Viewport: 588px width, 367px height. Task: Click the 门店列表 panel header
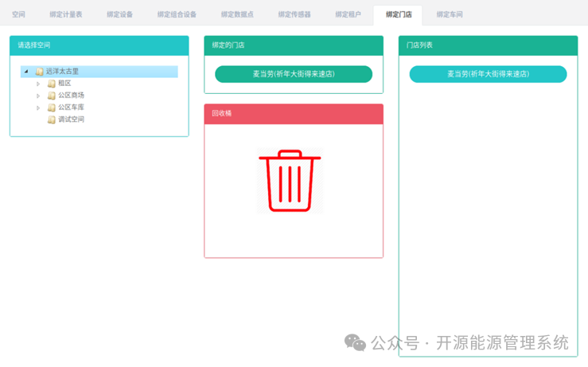tap(488, 45)
